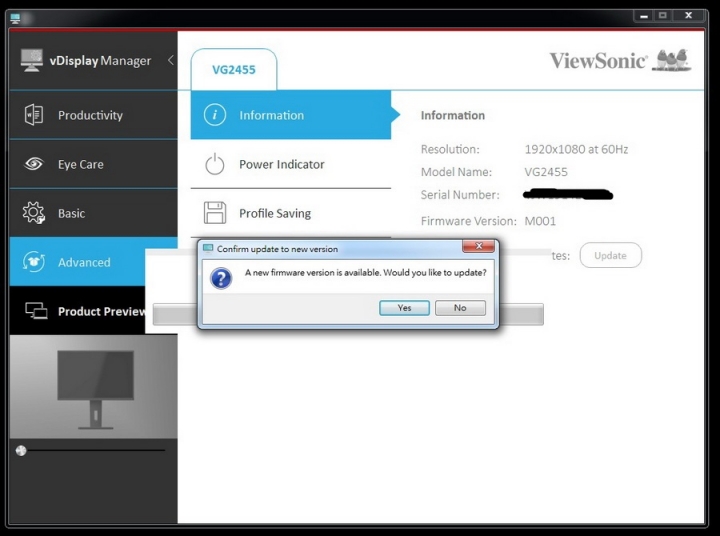Image resolution: width=720 pixels, height=536 pixels.
Task: Click the ViewSonic logo with birds
Action: coord(620,61)
